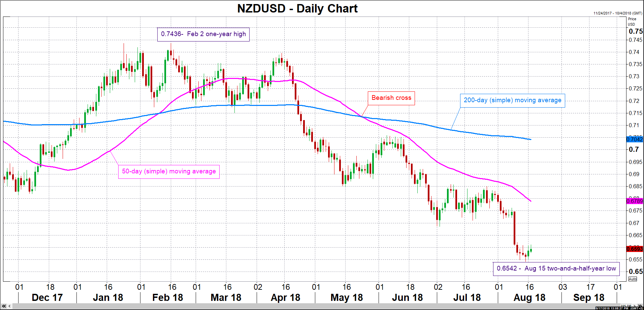Image resolution: width=644 pixels, height=310 pixels.
Task: Click the Feb 2 one-year high annotation
Action: 203,34
